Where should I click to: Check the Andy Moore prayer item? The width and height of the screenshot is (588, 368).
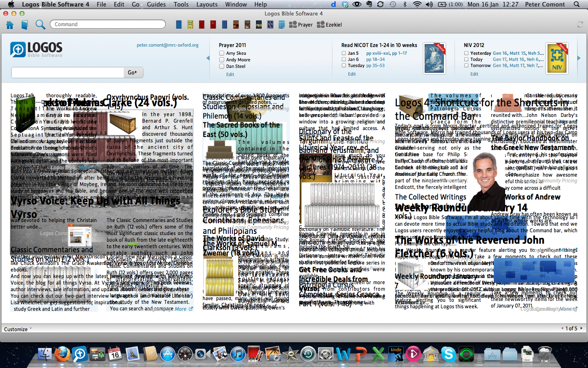click(222, 60)
